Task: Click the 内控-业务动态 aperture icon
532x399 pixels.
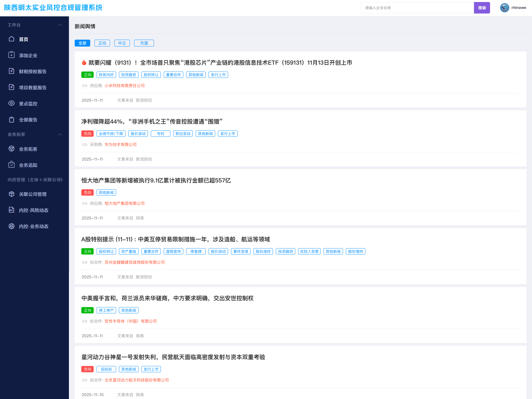Action: [x=11, y=226]
